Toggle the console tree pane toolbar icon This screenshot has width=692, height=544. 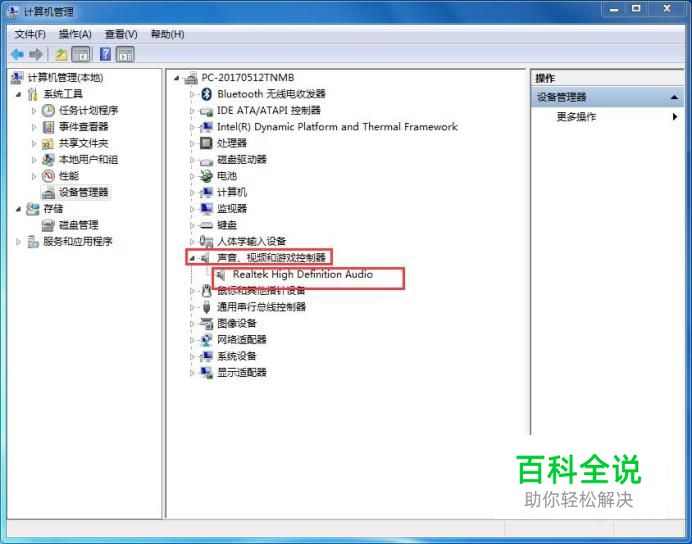[81, 55]
